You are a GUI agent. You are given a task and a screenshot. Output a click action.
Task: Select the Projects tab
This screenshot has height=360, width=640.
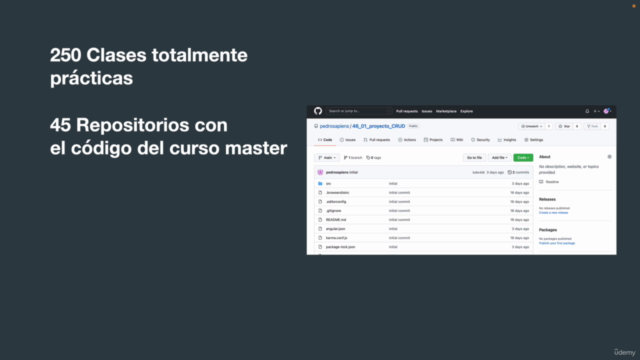pyautogui.click(x=433, y=140)
